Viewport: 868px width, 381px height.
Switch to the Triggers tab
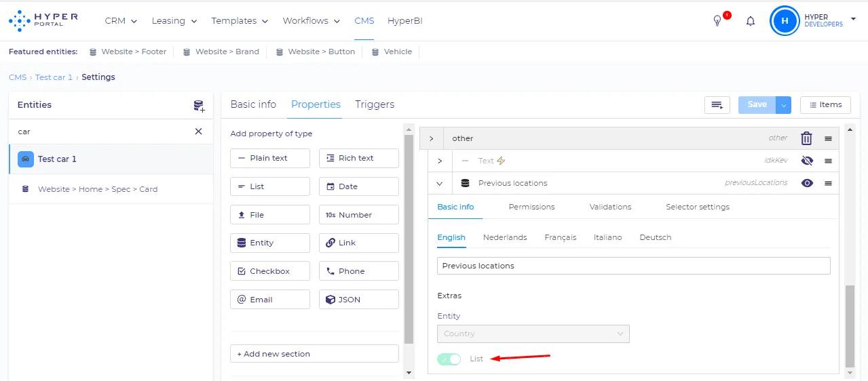tap(375, 104)
